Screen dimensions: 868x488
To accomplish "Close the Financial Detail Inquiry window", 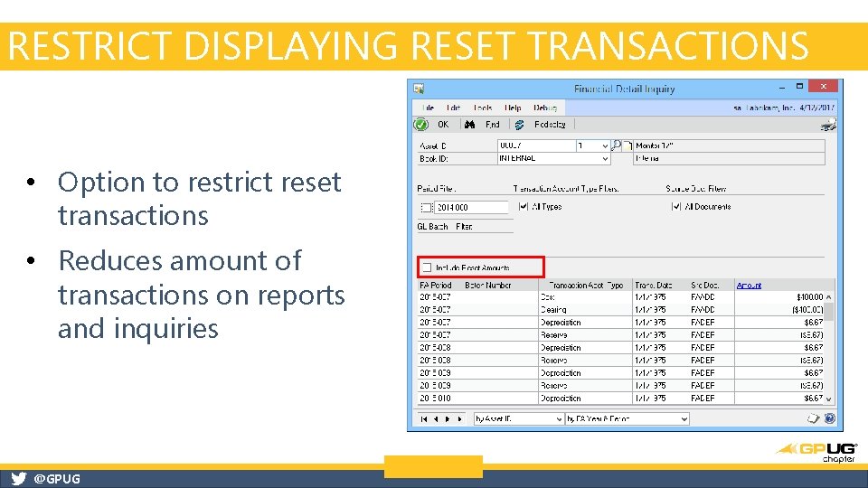I will click(x=823, y=87).
